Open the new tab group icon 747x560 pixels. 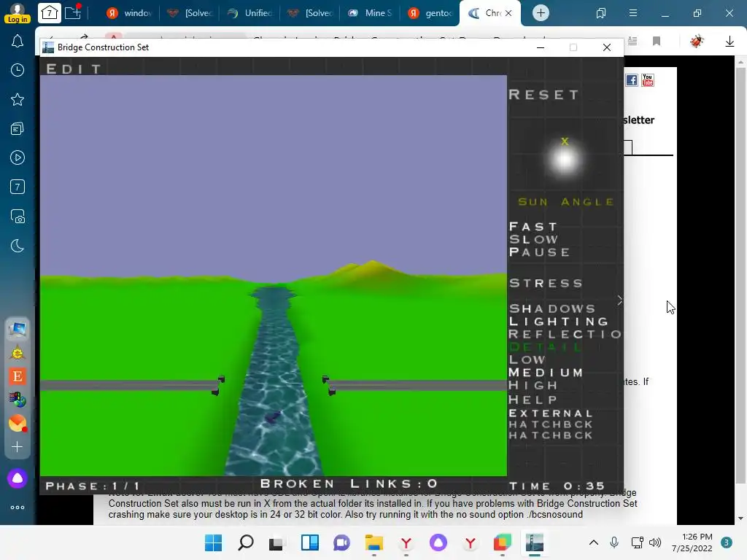(x=73, y=12)
